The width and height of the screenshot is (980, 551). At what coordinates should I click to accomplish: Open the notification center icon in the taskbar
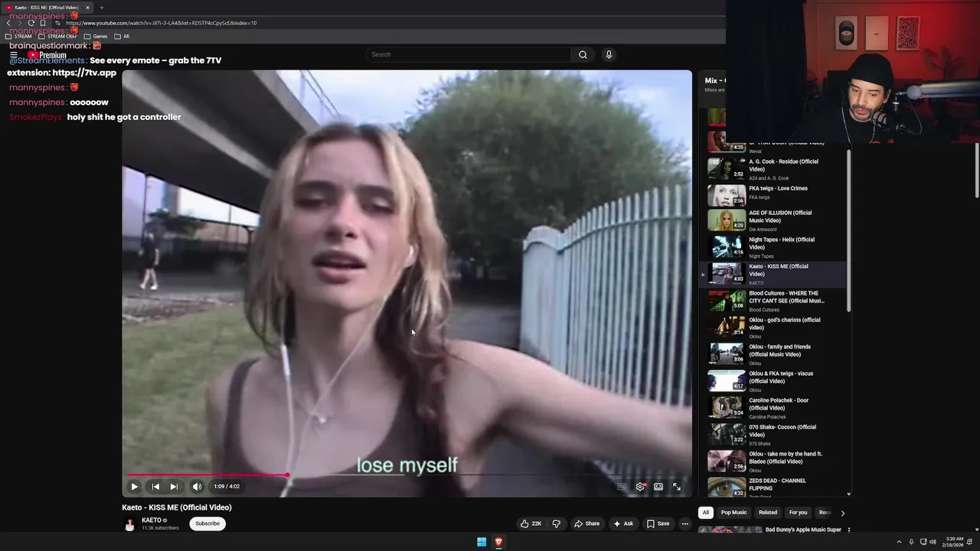(969, 542)
